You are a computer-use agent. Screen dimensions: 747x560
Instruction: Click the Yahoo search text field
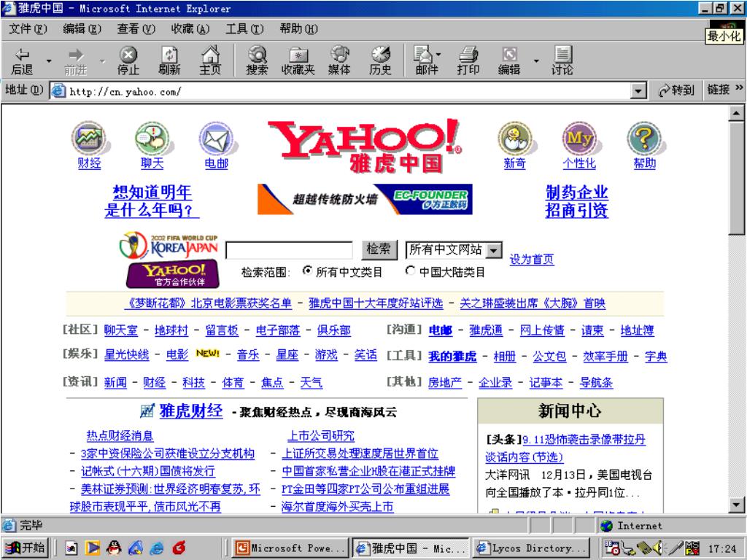click(x=289, y=250)
